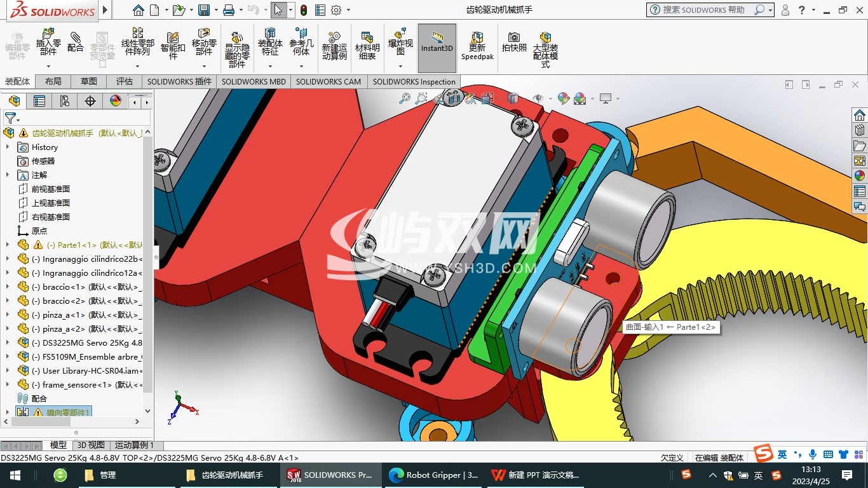Click the Home welcome icon
Image resolution: width=868 pixels, height=488 pixels.
click(x=139, y=10)
